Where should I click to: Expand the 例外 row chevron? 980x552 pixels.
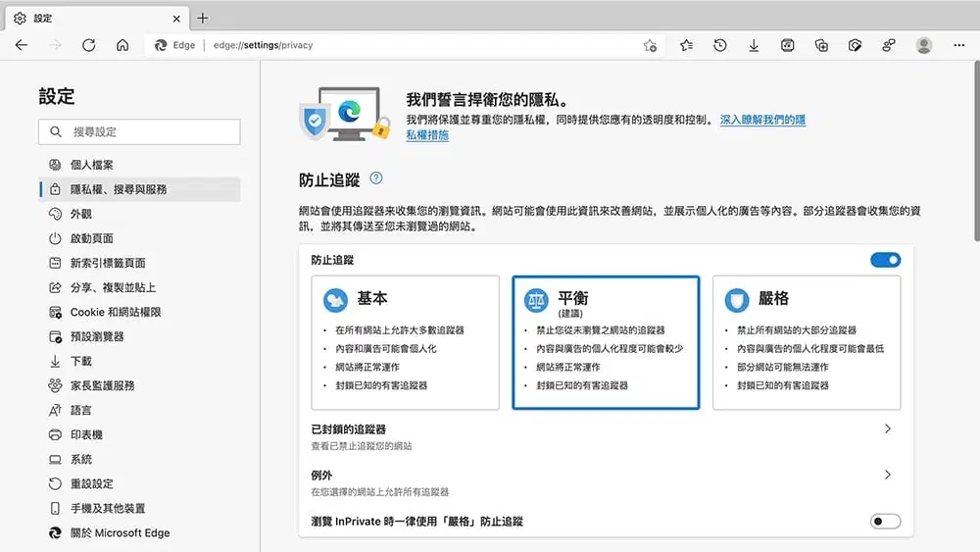888,476
